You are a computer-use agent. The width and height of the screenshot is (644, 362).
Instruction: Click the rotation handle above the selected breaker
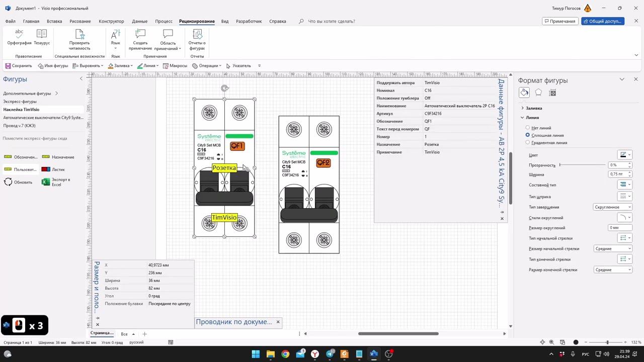pos(224,88)
